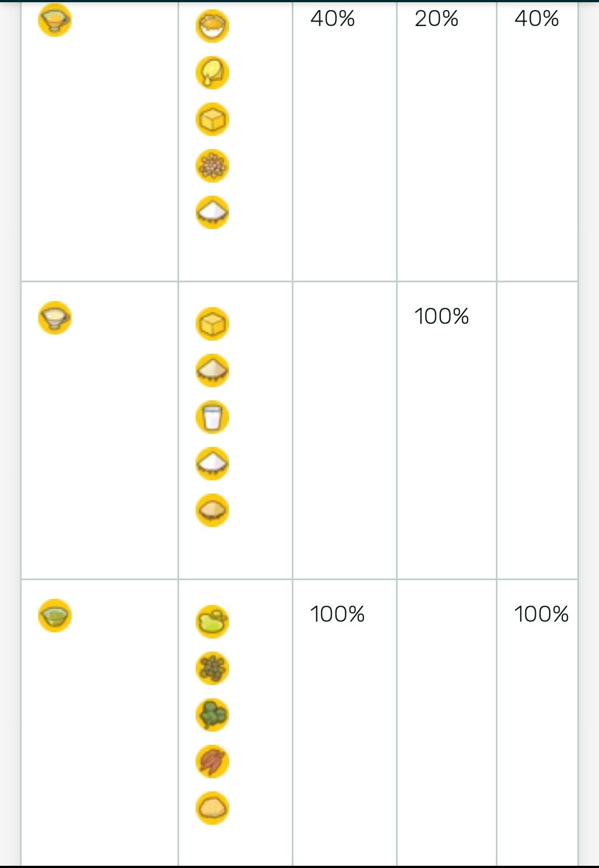The width and height of the screenshot is (599, 868).
Task: Select the yellow lump below the red pods
Action: (x=212, y=808)
